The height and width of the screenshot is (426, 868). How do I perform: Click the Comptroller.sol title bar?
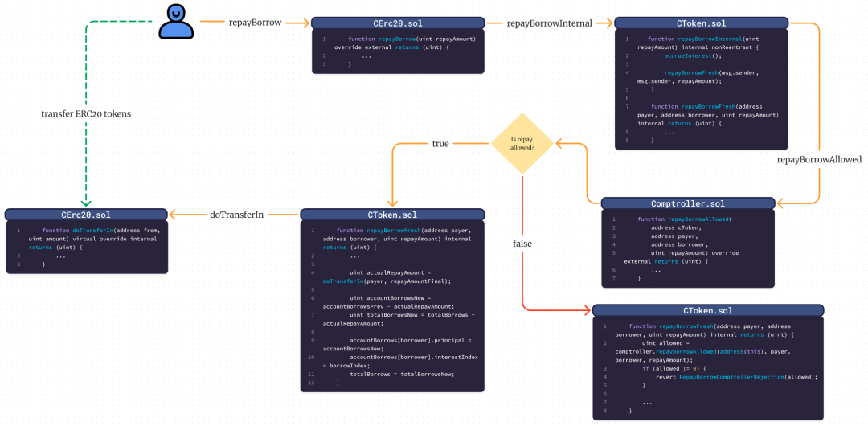688,203
